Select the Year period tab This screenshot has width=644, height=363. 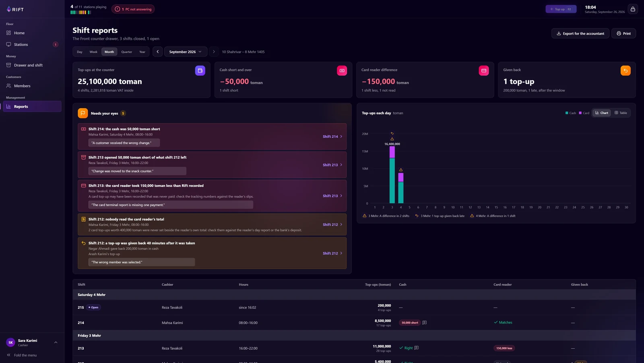tap(142, 52)
